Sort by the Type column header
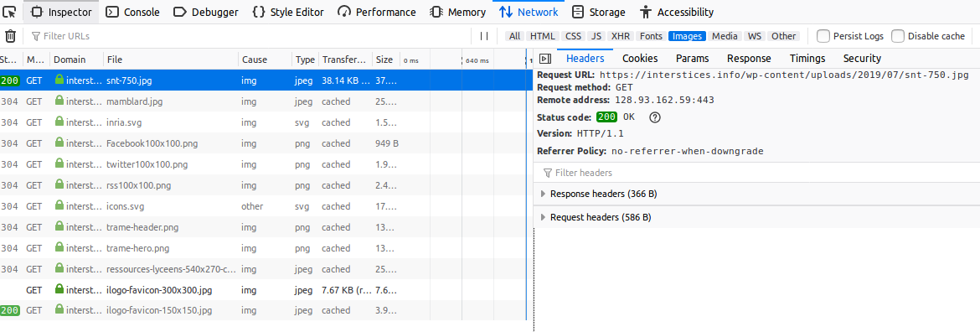 pos(305,60)
